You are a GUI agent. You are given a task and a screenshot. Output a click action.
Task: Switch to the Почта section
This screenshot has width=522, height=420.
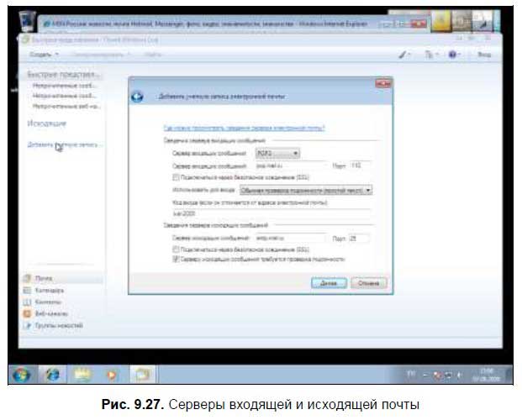pyautogui.click(x=44, y=278)
